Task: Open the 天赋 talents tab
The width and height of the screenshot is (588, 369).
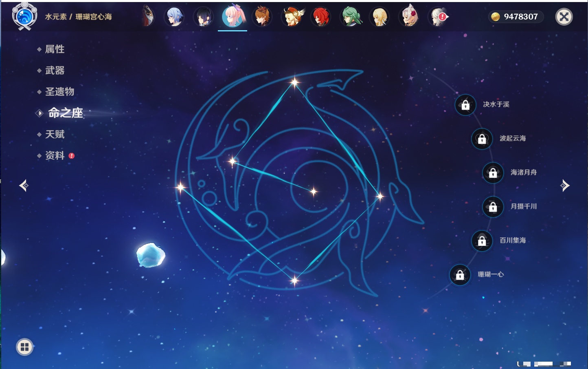Action: [55, 134]
